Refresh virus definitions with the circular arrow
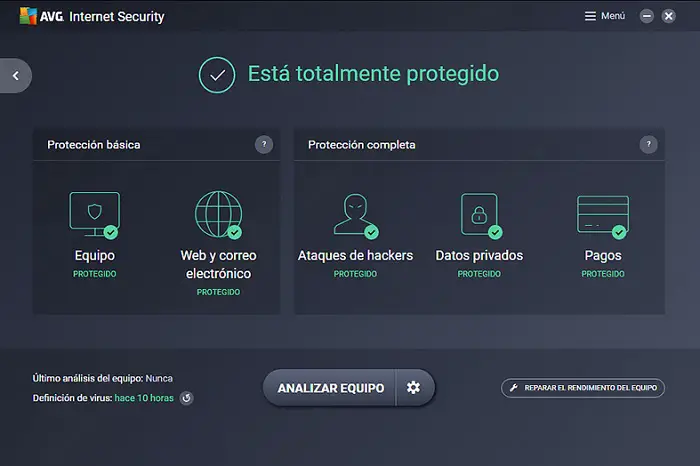Image resolution: width=700 pixels, height=466 pixels. pos(187,398)
